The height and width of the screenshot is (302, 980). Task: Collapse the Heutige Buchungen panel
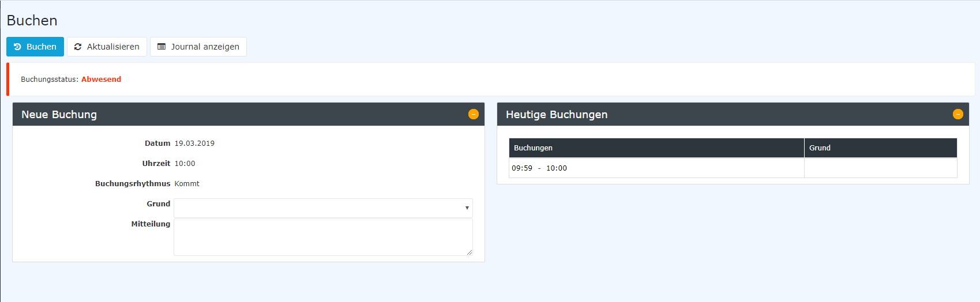click(958, 114)
